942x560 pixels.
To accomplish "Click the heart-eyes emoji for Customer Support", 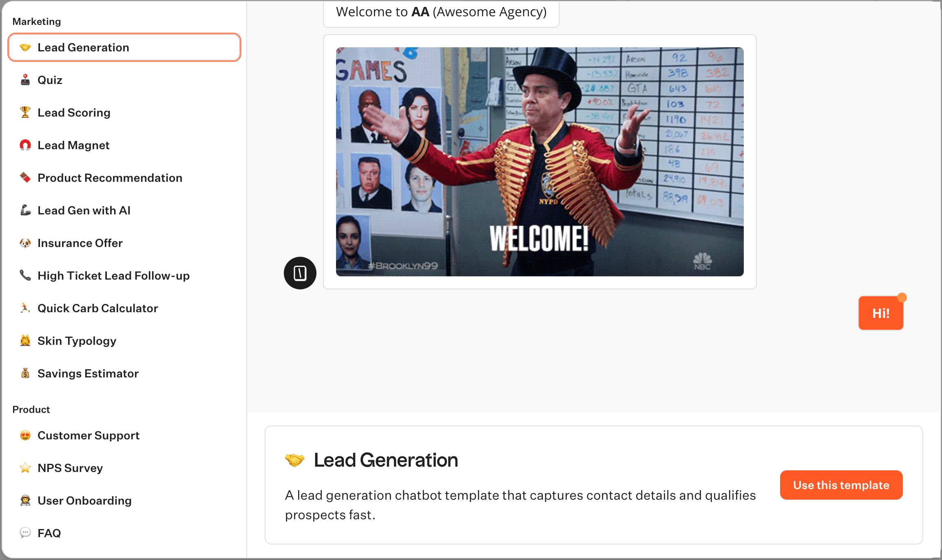I will [x=25, y=435].
